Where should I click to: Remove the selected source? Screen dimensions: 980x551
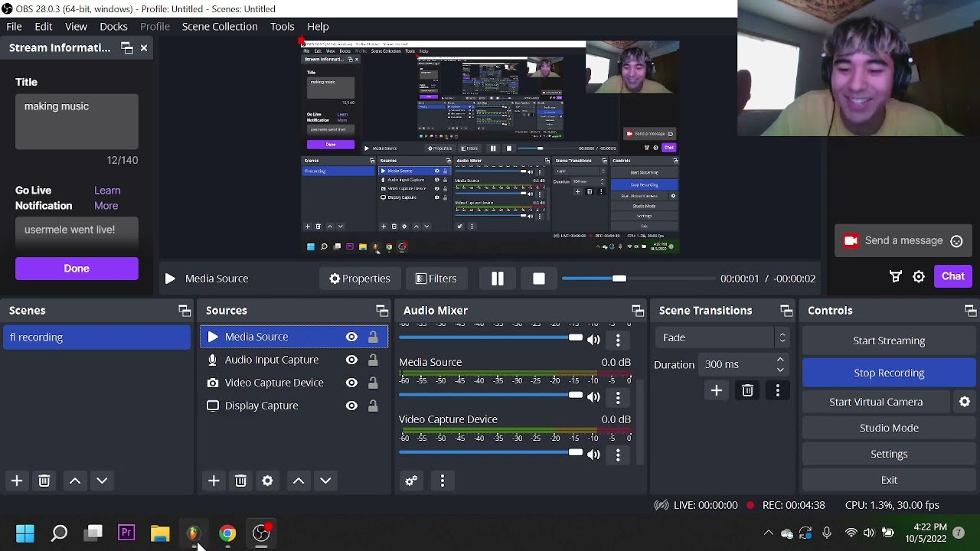(x=240, y=481)
